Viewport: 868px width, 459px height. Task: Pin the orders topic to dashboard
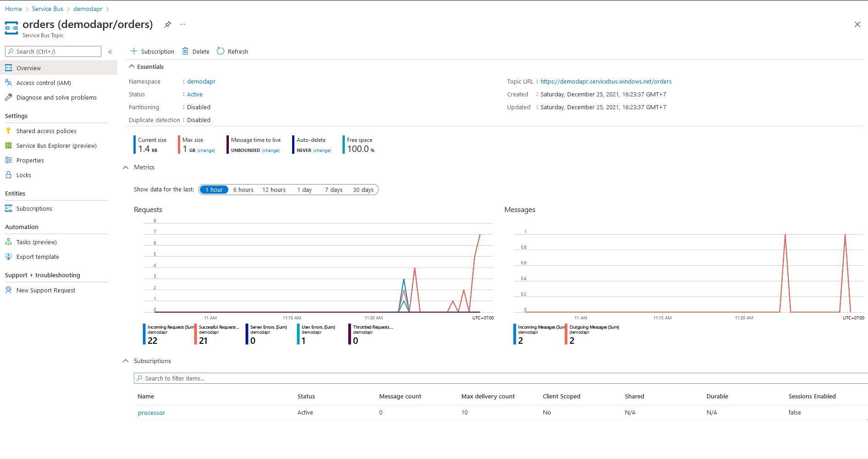[x=168, y=24]
